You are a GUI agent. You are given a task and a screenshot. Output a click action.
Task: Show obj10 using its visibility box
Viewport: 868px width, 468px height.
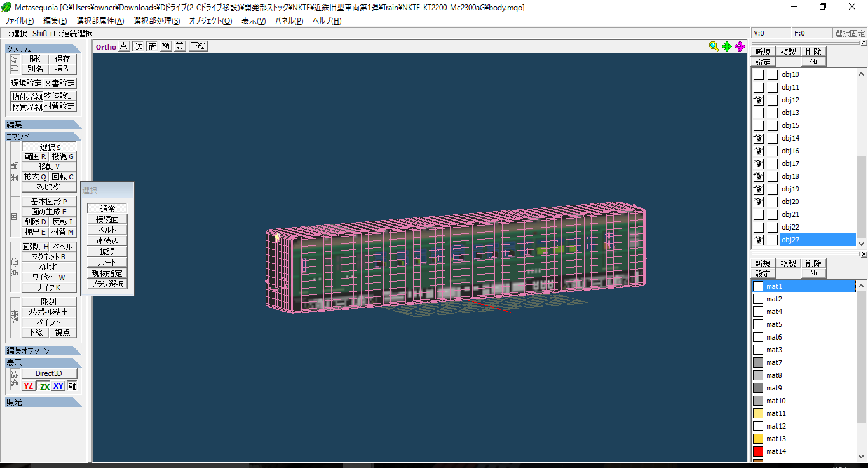point(758,74)
